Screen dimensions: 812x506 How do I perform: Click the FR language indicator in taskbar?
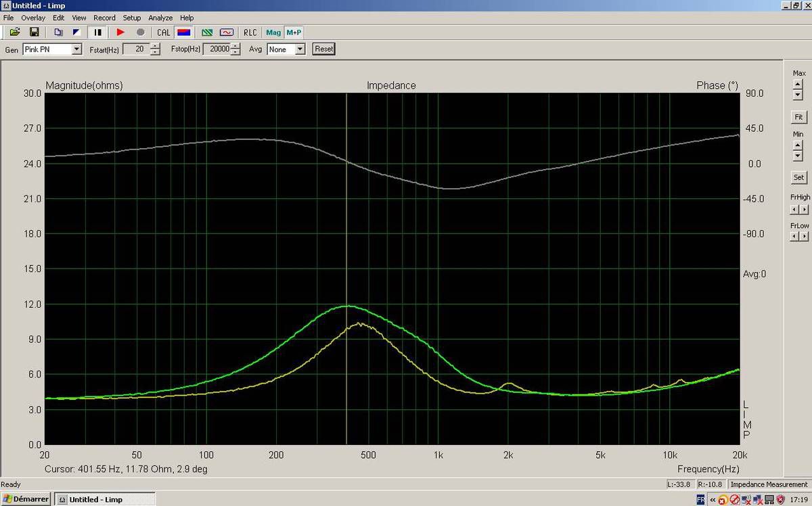pos(700,499)
